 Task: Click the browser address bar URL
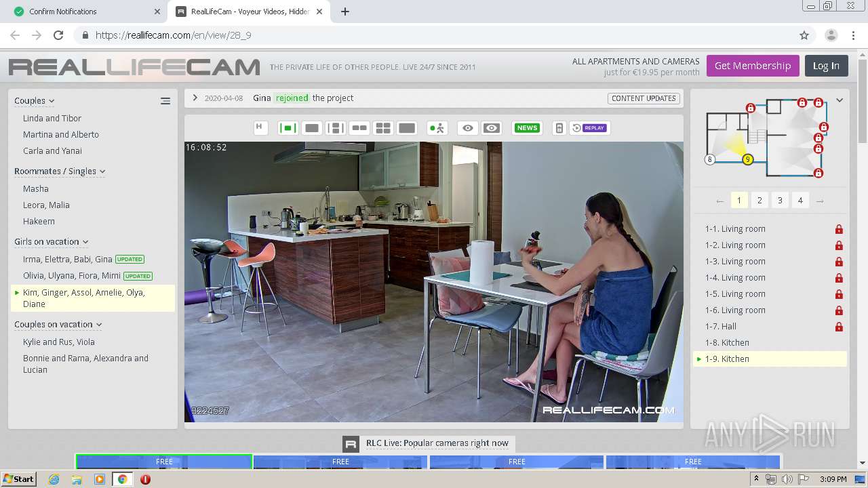pyautogui.click(x=174, y=35)
